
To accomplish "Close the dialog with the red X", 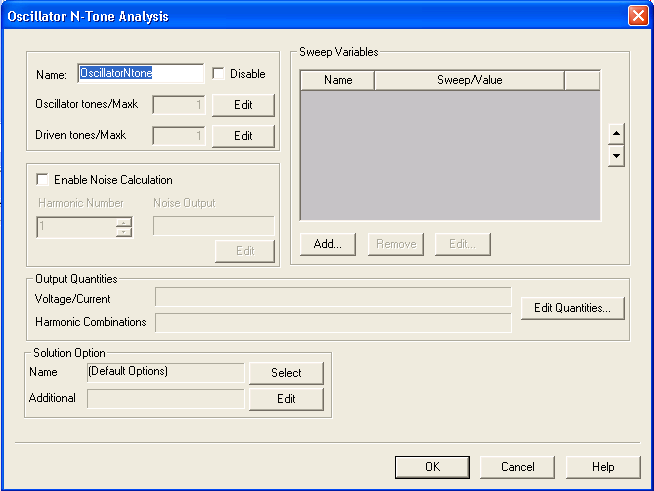I will tap(637, 16).
